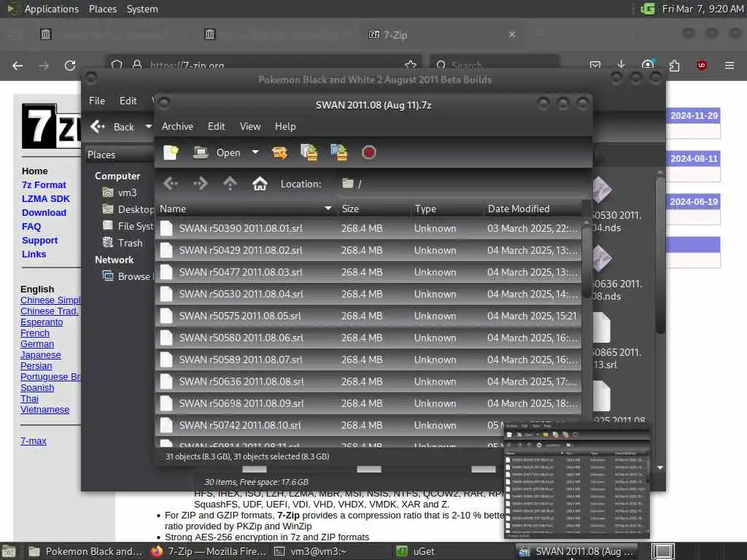Reload the Firefox page

(70, 65)
